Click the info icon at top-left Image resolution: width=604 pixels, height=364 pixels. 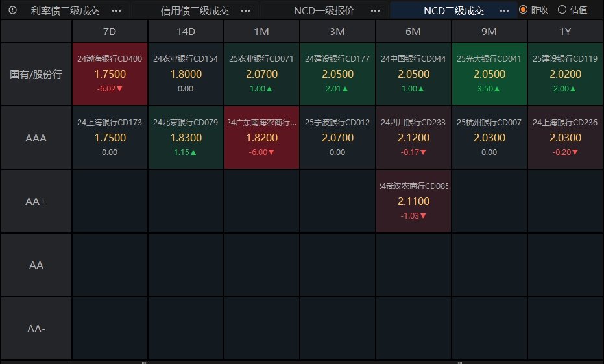pos(12,10)
